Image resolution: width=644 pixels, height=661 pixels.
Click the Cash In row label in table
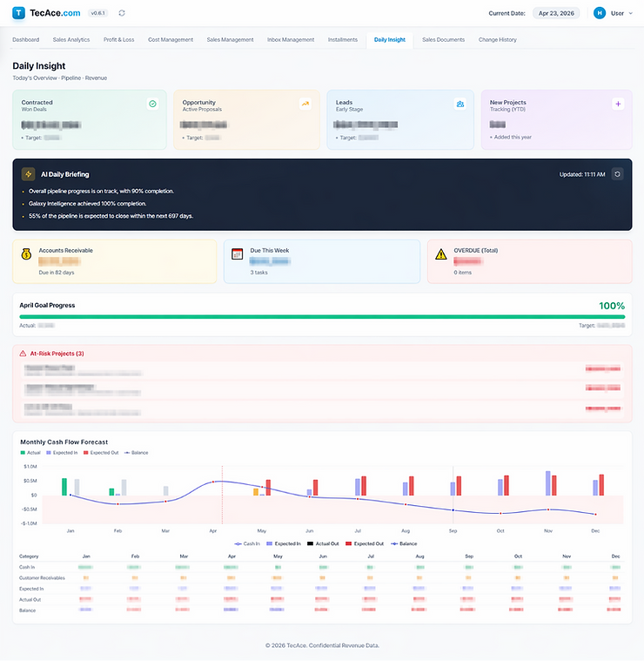pos(27,567)
